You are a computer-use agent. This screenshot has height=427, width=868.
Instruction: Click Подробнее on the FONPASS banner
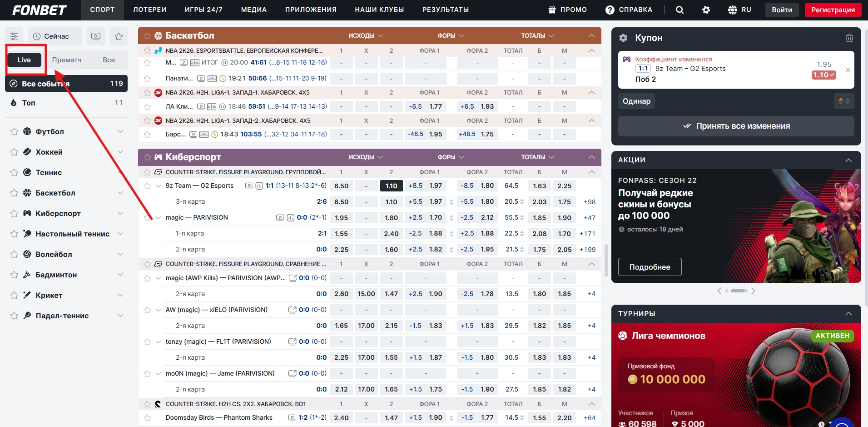(650, 267)
